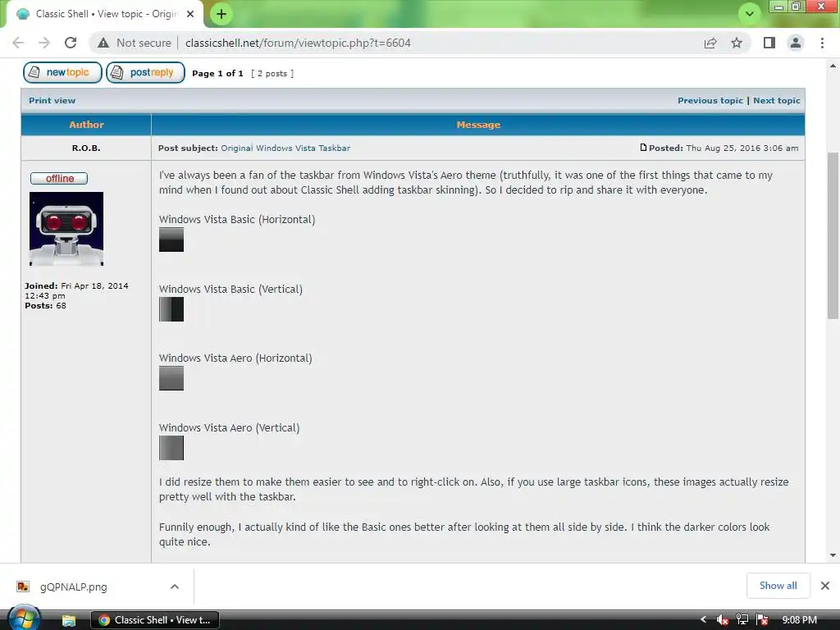The width and height of the screenshot is (840, 630).
Task: Reload the Classic Shell forum page
Action: click(71, 43)
